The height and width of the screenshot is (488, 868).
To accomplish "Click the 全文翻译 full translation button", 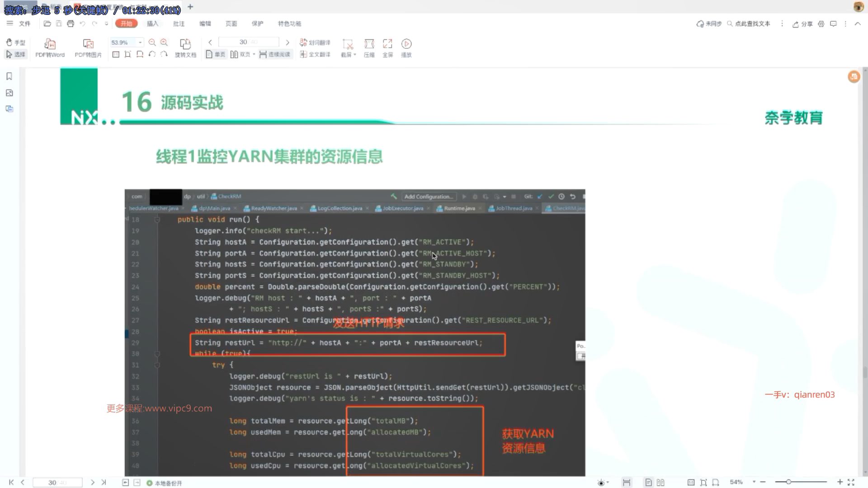I will click(315, 55).
